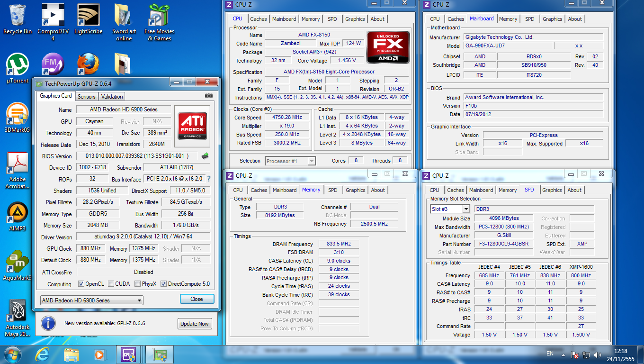Switch to CPU-Z via its taskbar button
This screenshot has height=364, width=644.
tap(128, 355)
